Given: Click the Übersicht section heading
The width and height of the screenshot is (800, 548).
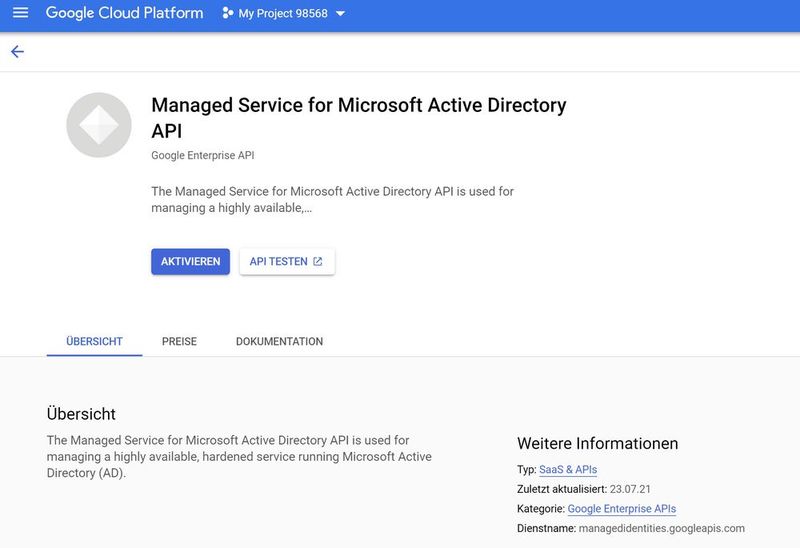Looking at the screenshot, I should point(81,414).
